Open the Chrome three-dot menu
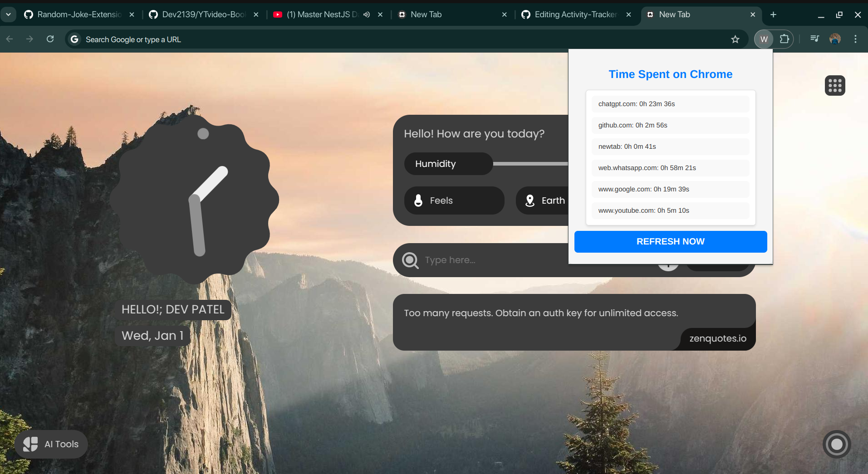Image resolution: width=868 pixels, height=474 pixels. pyautogui.click(x=855, y=39)
